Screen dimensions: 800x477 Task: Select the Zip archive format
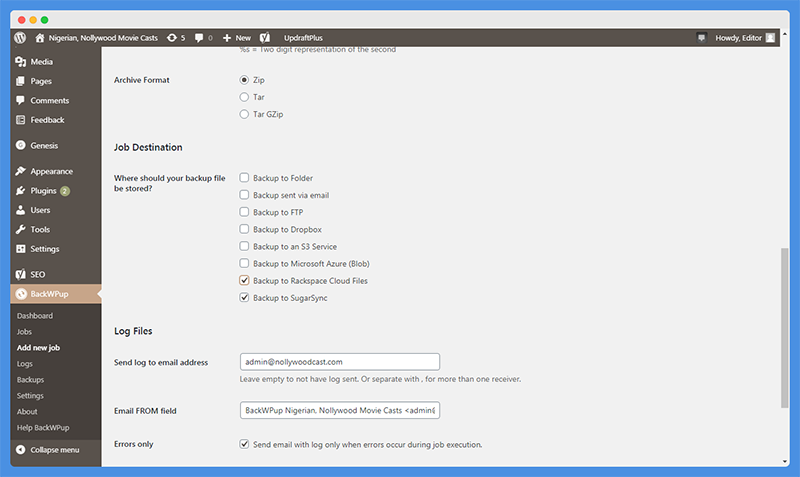click(244, 80)
